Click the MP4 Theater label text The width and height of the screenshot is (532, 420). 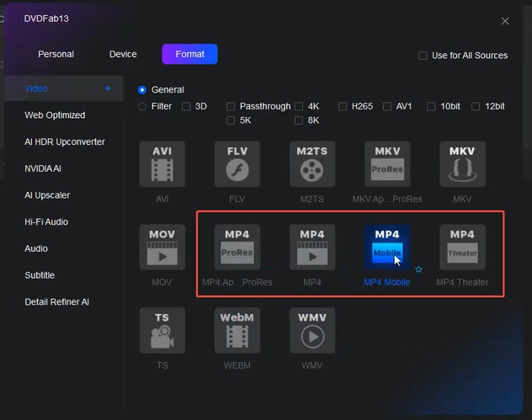[x=462, y=282]
